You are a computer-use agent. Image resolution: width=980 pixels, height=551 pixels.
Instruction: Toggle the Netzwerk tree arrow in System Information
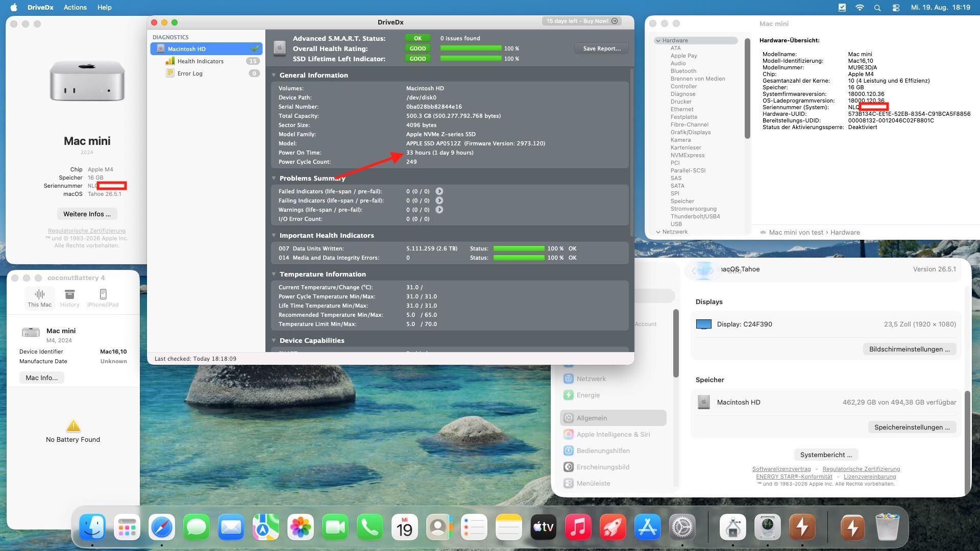[x=658, y=232]
